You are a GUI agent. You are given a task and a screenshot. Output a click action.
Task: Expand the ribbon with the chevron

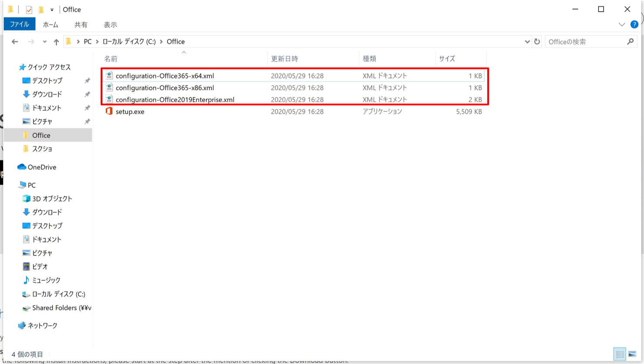[x=622, y=24]
